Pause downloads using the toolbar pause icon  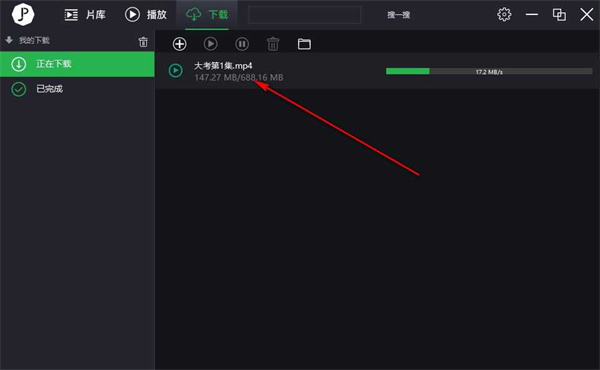click(x=242, y=44)
